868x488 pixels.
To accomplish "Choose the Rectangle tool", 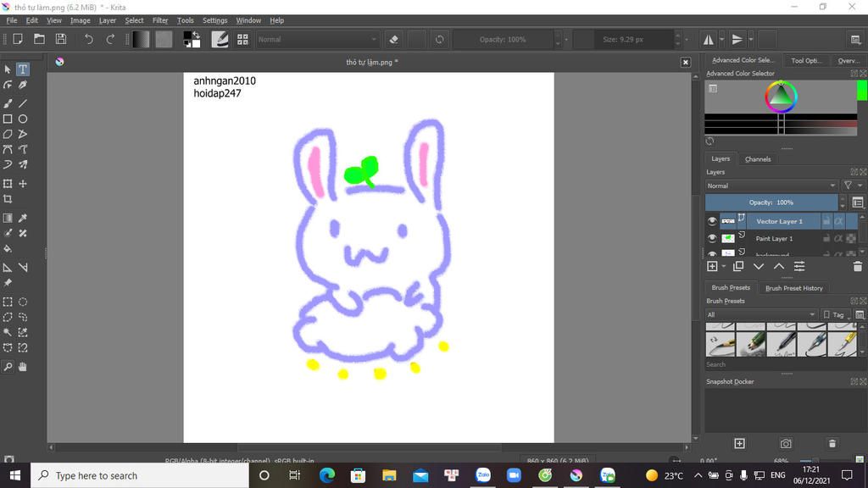I will click(7, 119).
